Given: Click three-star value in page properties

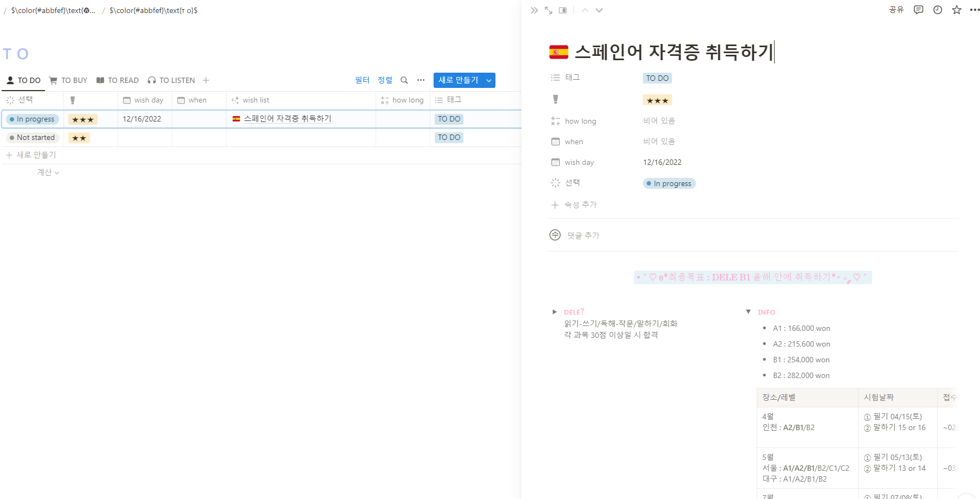Looking at the screenshot, I should pyautogui.click(x=657, y=100).
